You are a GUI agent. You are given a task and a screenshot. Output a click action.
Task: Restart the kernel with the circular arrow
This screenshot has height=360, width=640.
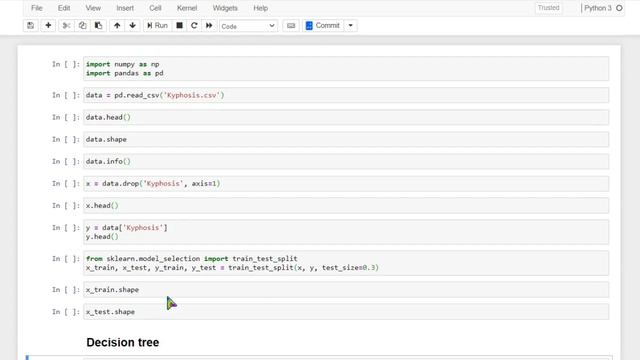click(x=194, y=26)
